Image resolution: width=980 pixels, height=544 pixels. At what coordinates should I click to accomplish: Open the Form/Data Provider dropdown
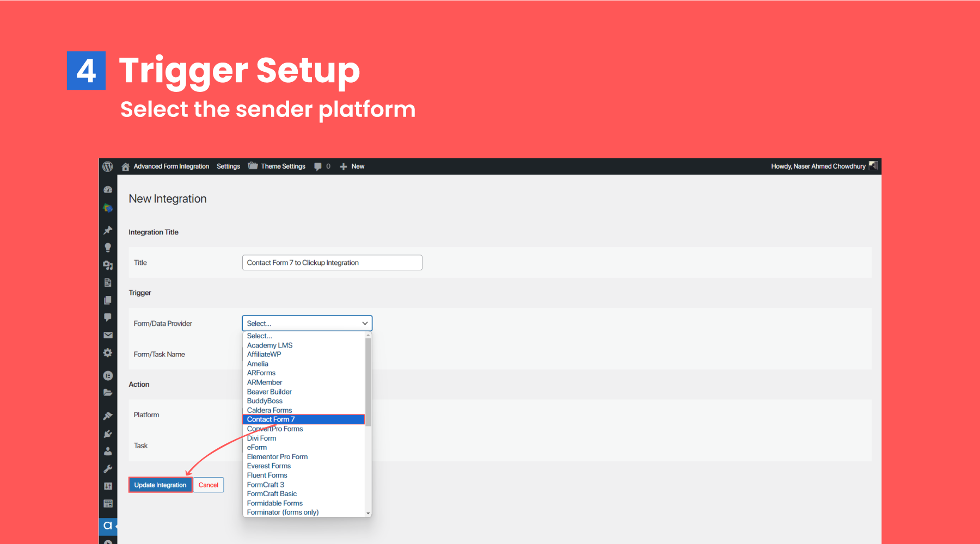[x=307, y=323]
